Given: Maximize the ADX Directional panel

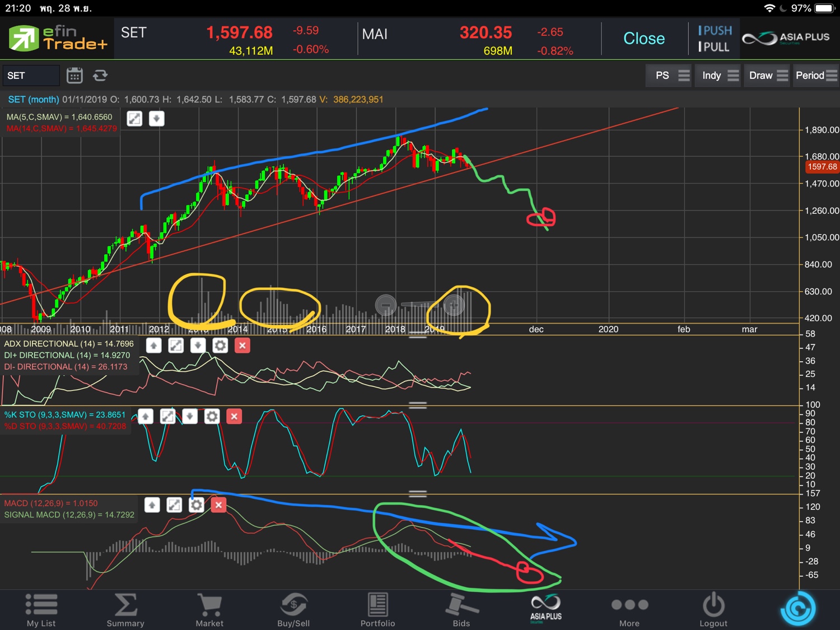Looking at the screenshot, I should tap(176, 346).
